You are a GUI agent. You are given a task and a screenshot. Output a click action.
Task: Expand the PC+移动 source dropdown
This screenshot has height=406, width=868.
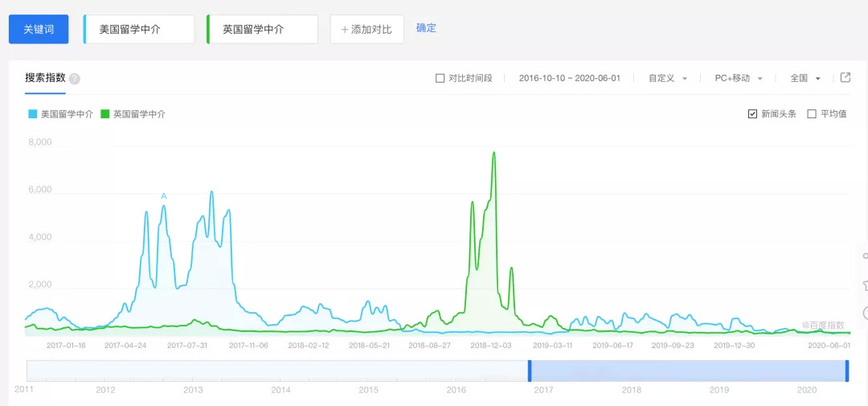point(738,79)
